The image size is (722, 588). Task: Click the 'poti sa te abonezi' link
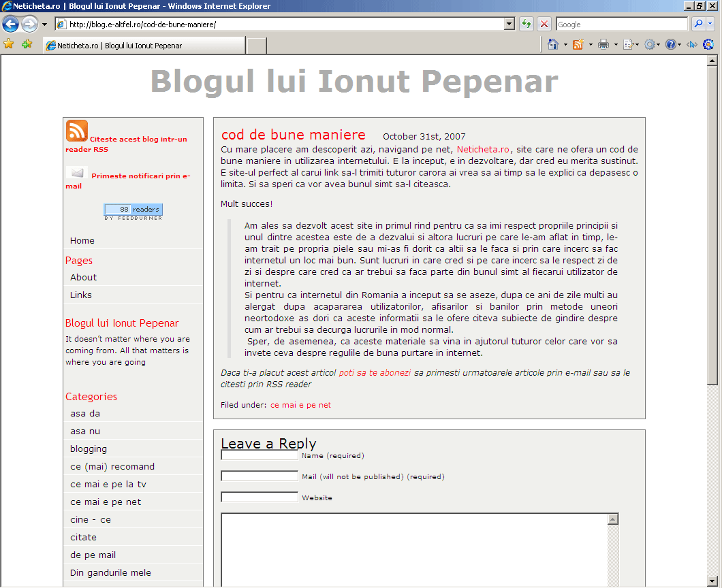coord(375,372)
